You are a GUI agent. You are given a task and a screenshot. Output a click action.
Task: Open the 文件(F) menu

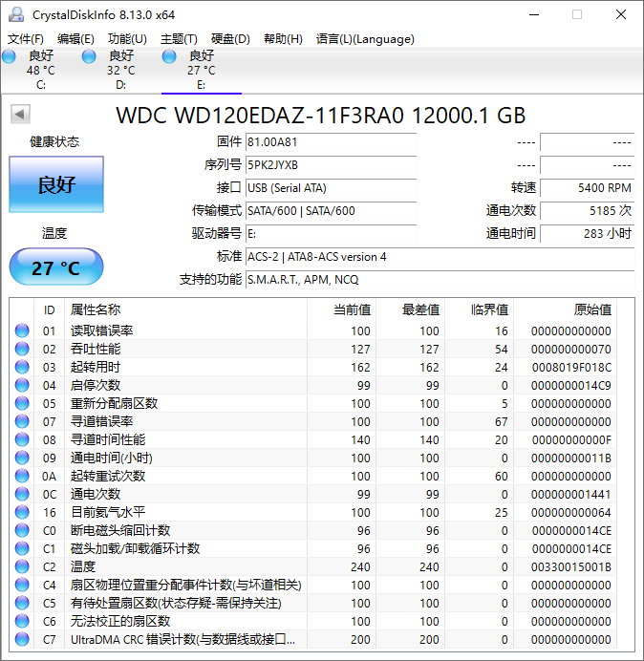pos(25,39)
